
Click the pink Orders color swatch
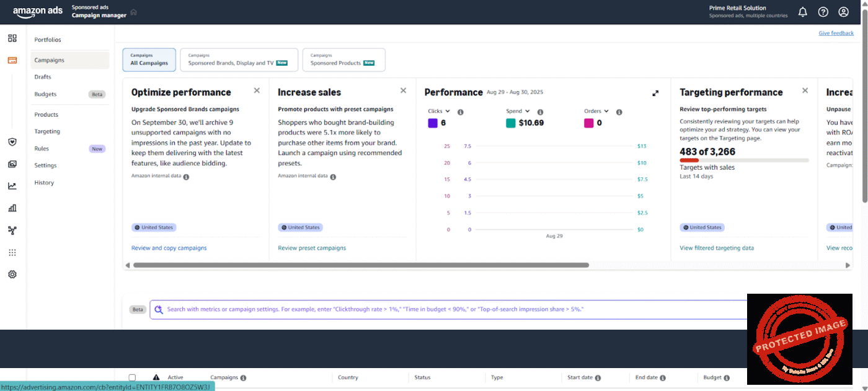point(589,123)
